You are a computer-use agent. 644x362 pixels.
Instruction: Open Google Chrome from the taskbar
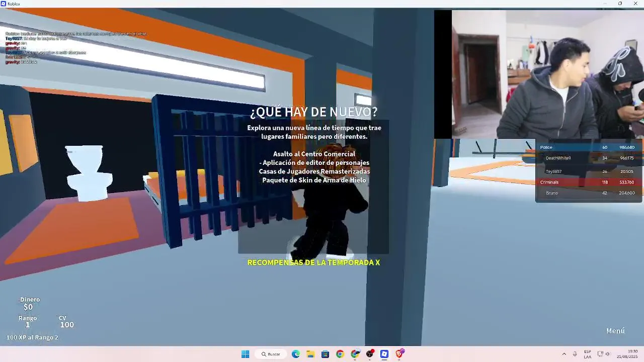click(x=340, y=354)
